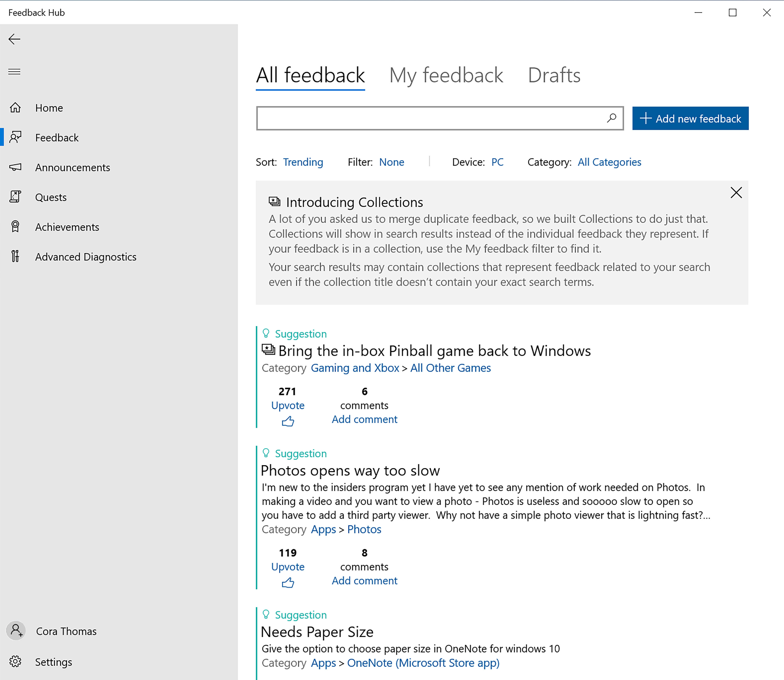The width and height of the screenshot is (784, 680).
Task: Select the Trending sort option
Action: (x=303, y=162)
